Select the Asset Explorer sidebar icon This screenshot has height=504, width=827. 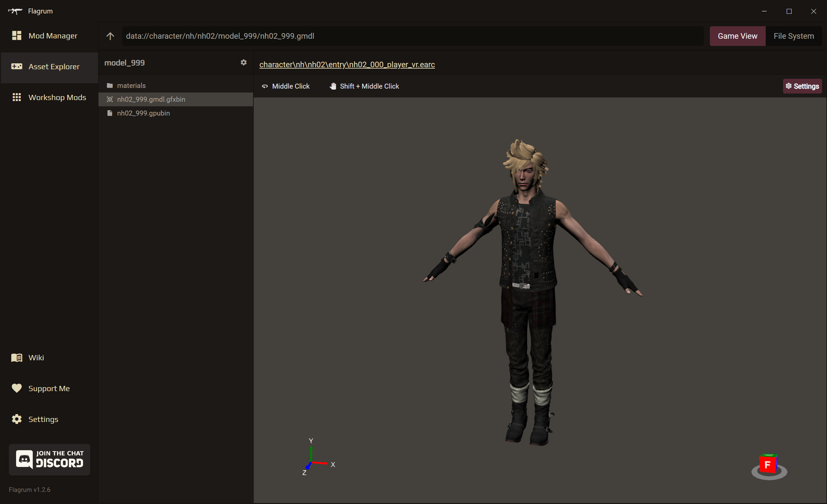17,66
